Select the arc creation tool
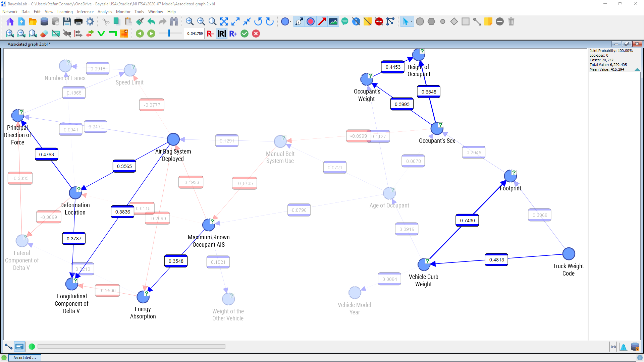The height and width of the screenshot is (362, 644). tap(477, 22)
